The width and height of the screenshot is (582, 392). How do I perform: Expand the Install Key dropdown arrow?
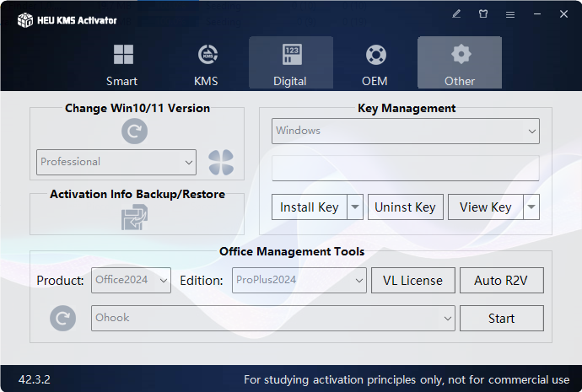pyautogui.click(x=355, y=207)
